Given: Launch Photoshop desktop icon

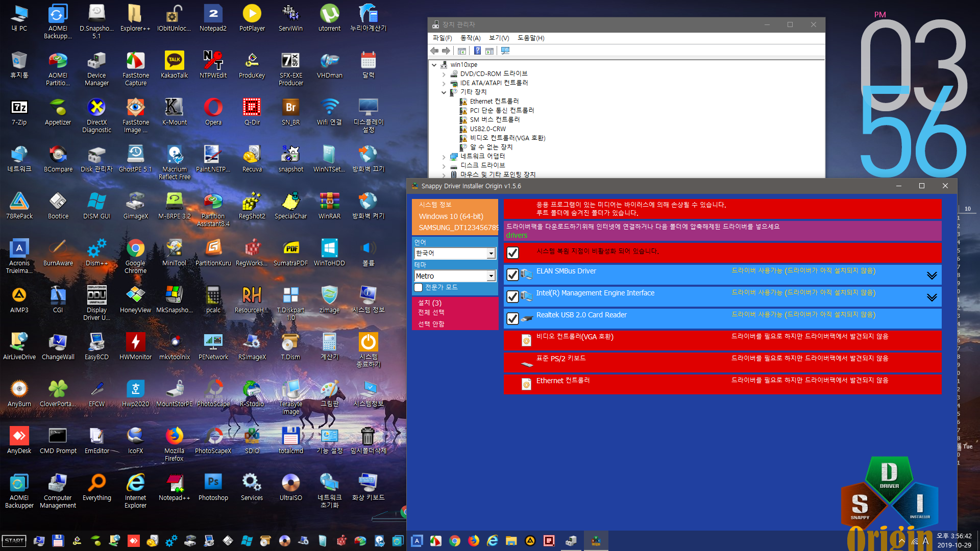Looking at the screenshot, I should pos(213,487).
